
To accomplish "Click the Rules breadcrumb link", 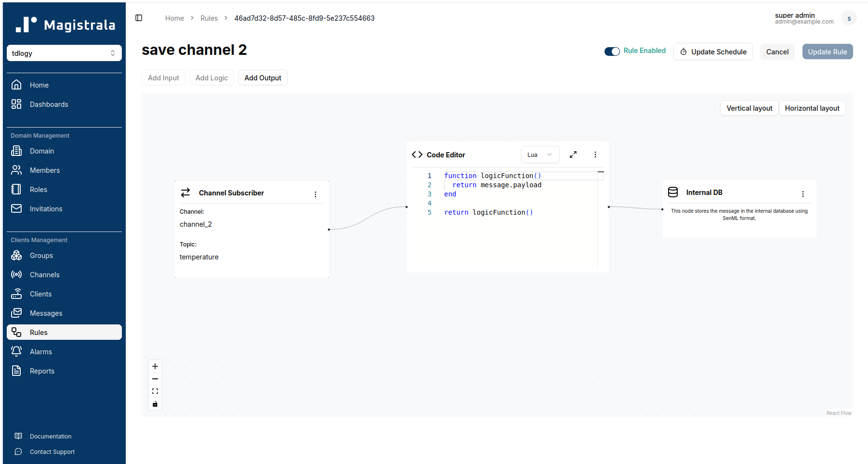I will [x=209, y=18].
